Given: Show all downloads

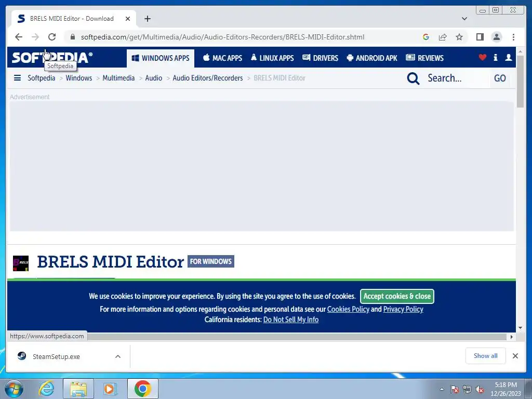Looking at the screenshot, I should (x=486, y=356).
